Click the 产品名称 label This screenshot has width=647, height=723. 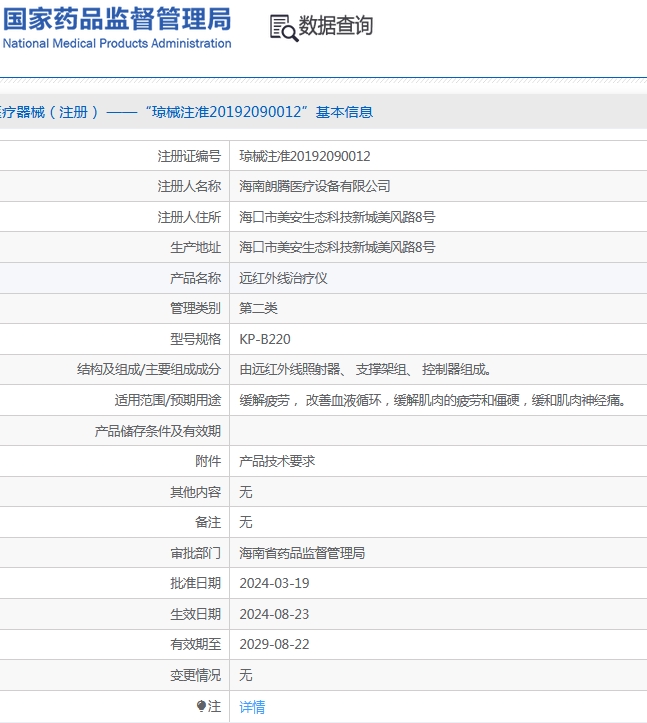196,278
